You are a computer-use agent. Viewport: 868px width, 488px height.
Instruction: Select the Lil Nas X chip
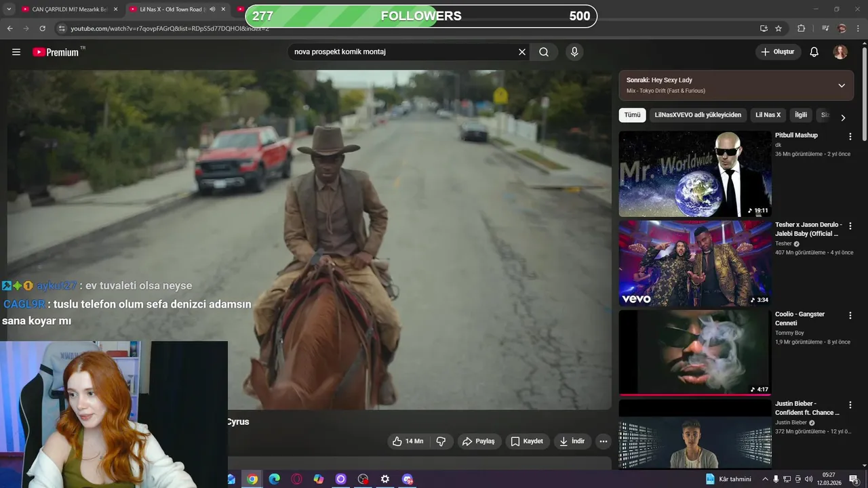[x=768, y=115]
